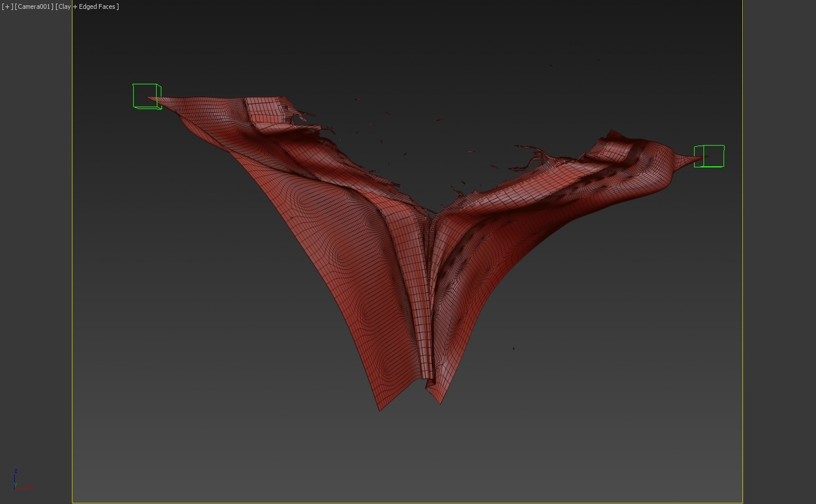Select the right green dummy helper box

710,156
